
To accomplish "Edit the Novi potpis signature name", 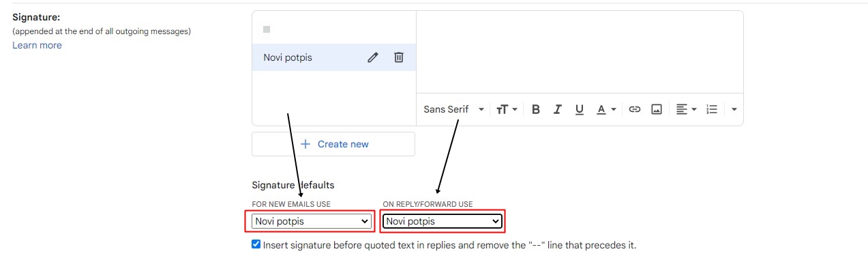I will [x=372, y=57].
